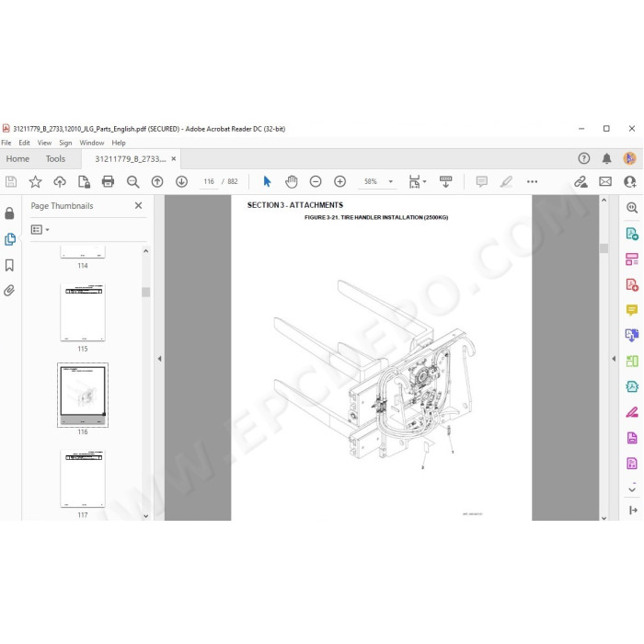The width and height of the screenshot is (644, 644).
Task: Open the Find text search tool
Action: pyautogui.click(x=132, y=181)
